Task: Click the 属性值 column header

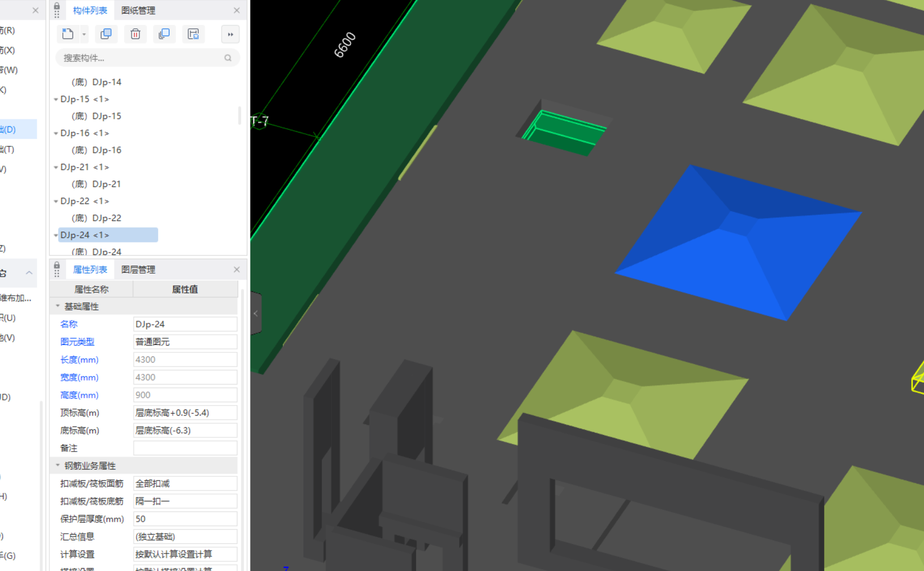Action: pyautogui.click(x=185, y=289)
